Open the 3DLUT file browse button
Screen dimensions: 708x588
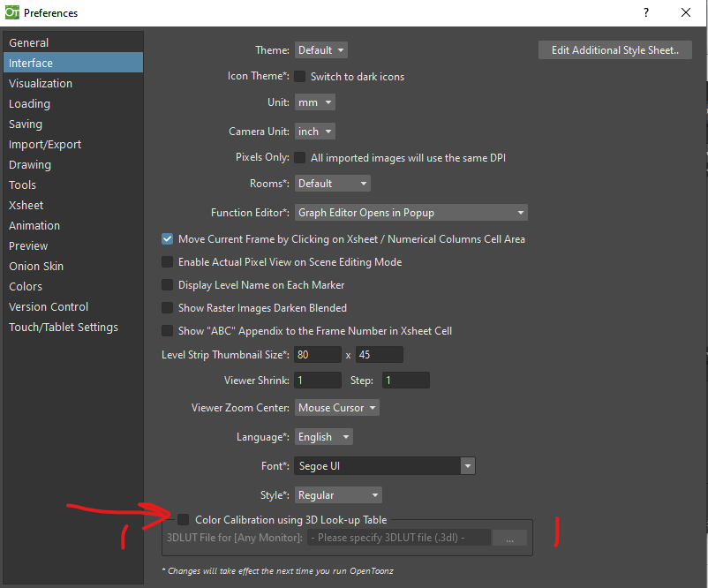coord(509,537)
